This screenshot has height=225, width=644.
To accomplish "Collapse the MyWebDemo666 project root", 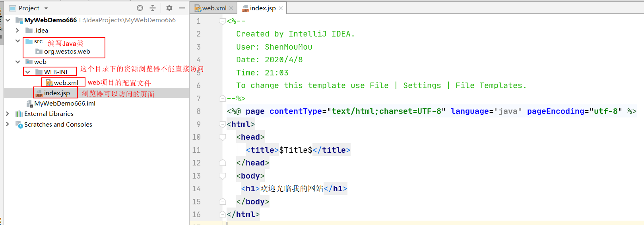I will click(8, 20).
